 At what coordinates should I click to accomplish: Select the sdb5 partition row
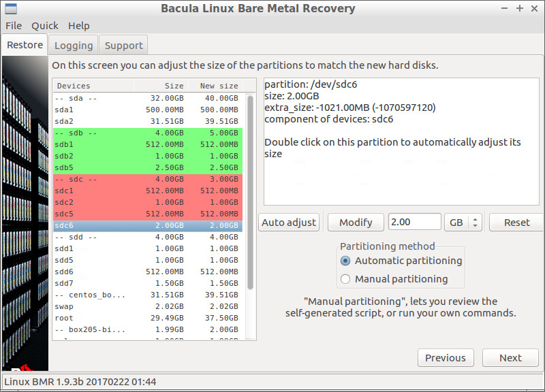click(148, 167)
